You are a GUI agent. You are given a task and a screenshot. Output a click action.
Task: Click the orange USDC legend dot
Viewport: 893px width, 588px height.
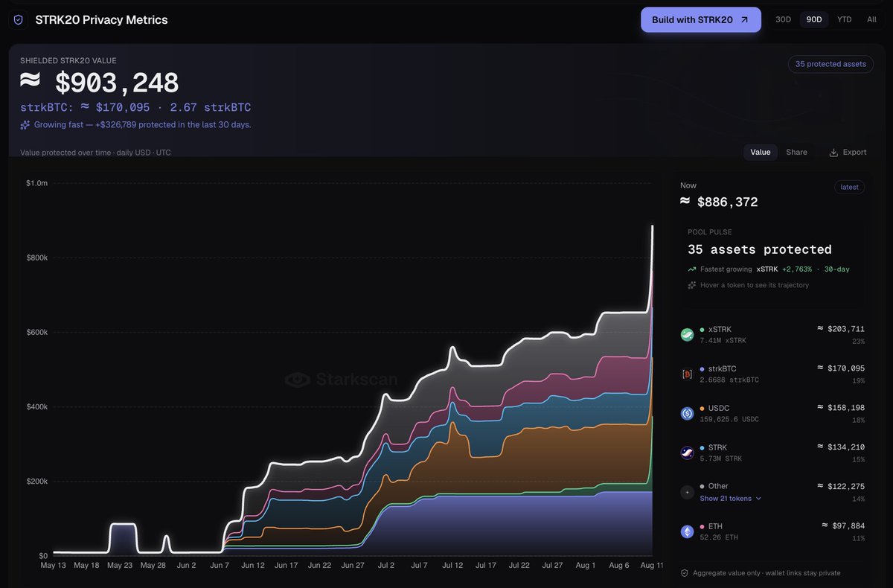pyautogui.click(x=702, y=409)
